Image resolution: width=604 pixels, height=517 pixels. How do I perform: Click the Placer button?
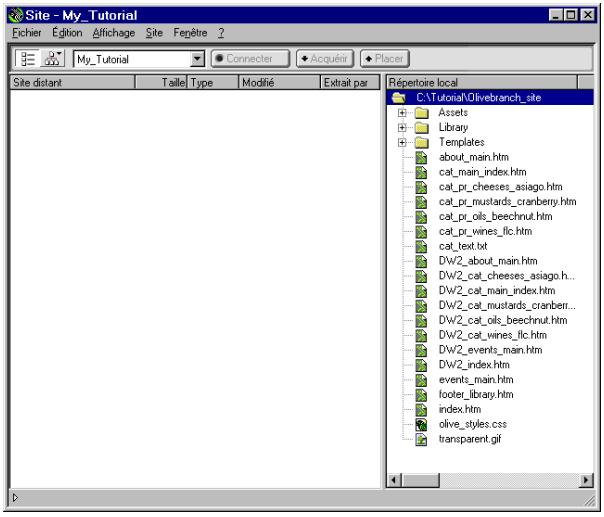click(385, 59)
